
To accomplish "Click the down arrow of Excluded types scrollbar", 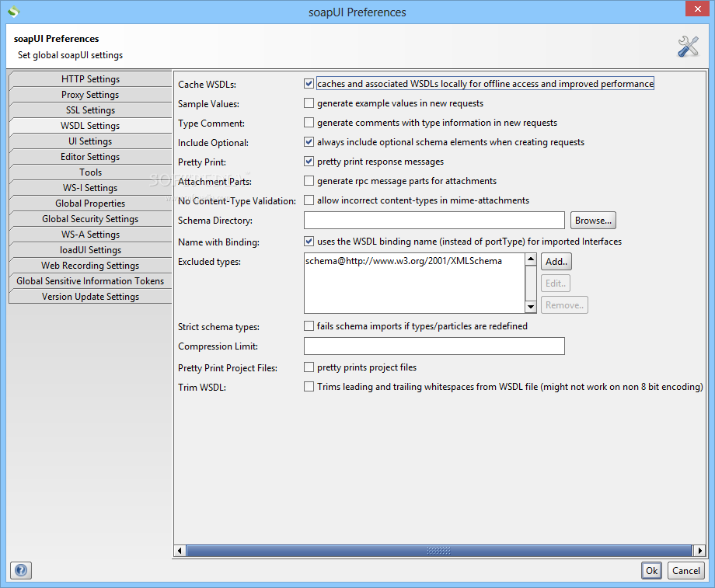I will click(x=530, y=307).
